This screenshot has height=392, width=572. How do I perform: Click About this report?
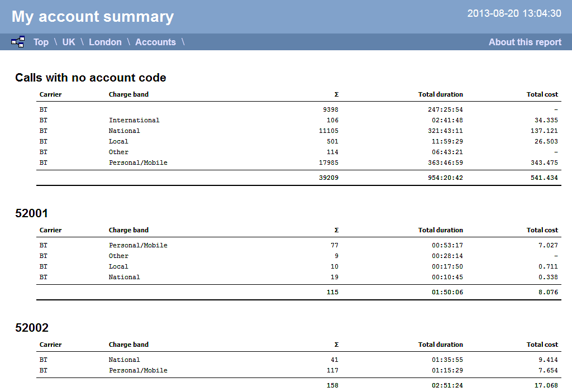click(525, 42)
